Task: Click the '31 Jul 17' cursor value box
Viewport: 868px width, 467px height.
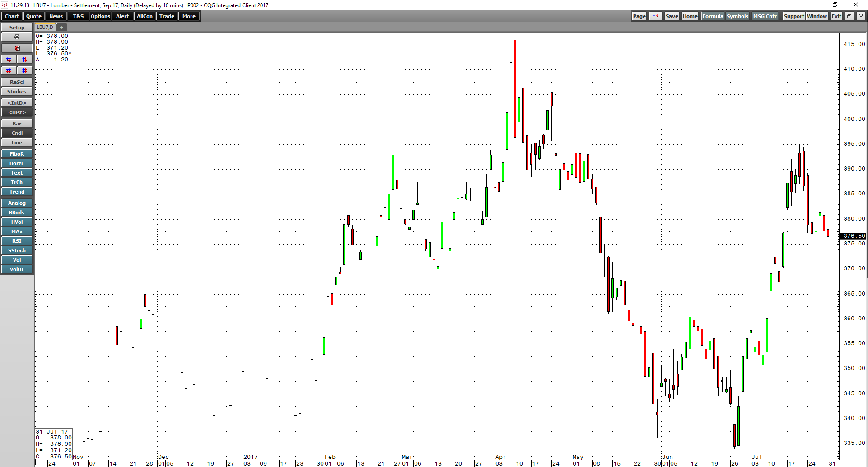Action: pos(54,444)
